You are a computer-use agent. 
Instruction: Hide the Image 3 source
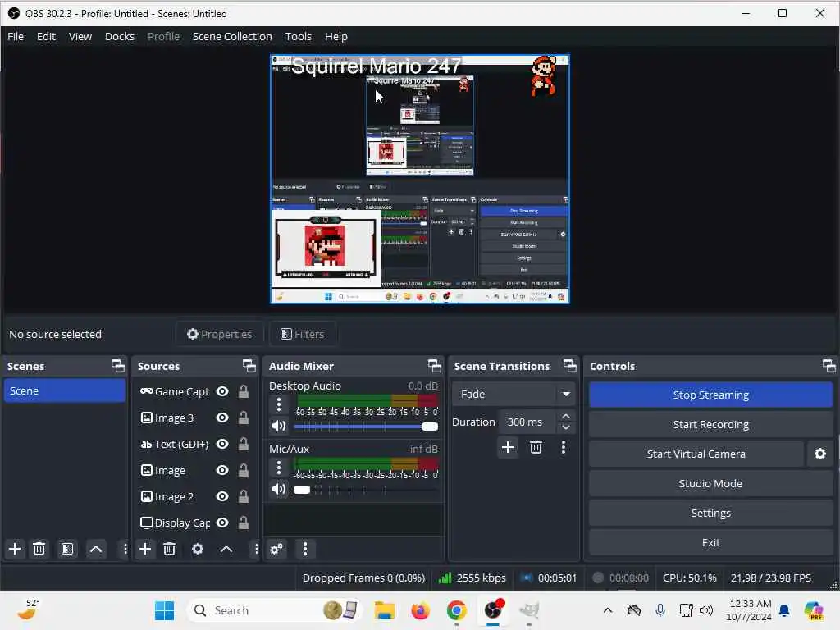(x=222, y=418)
